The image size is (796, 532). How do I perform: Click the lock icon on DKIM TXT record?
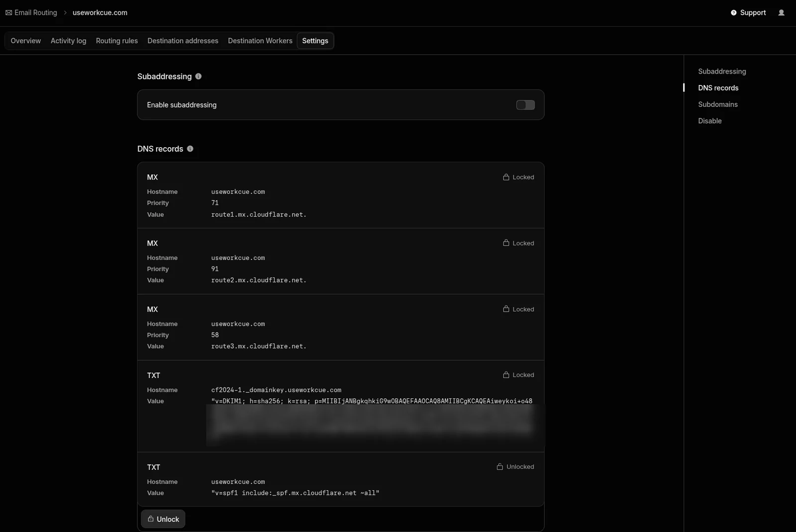(x=506, y=375)
